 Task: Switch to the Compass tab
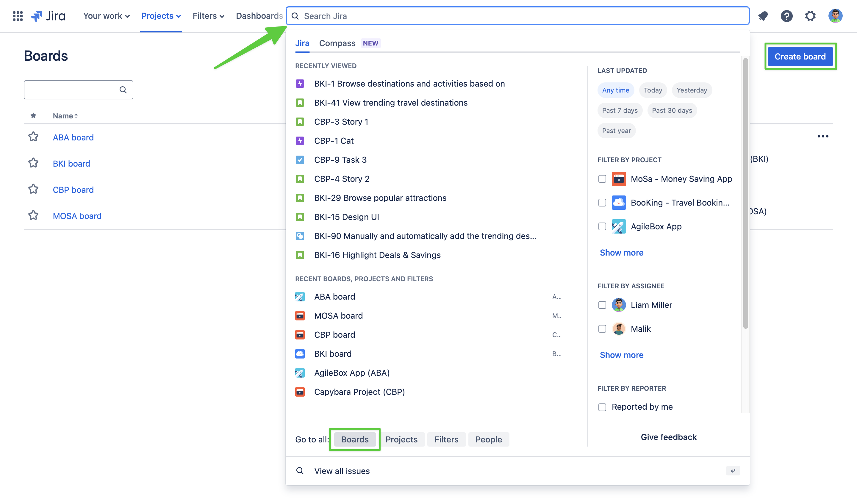[x=337, y=43]
